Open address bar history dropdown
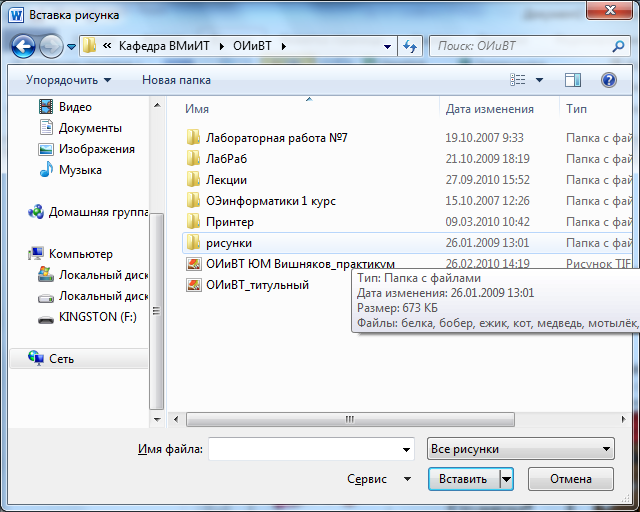 pyautogui.click(x=387, y=47)
